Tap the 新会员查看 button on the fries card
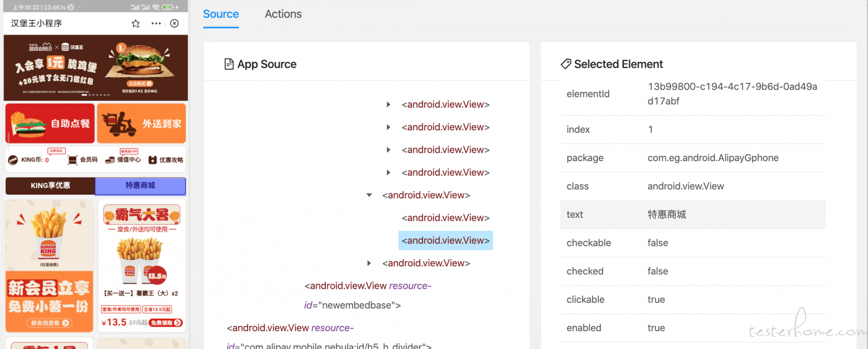The image size is (868, 349). pyautogui.click(x=49, y=323)
